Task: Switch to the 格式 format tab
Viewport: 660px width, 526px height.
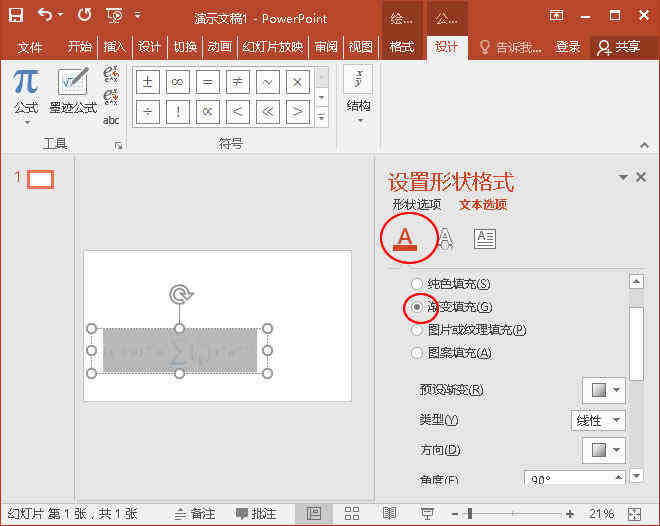Action: [402, 47]
